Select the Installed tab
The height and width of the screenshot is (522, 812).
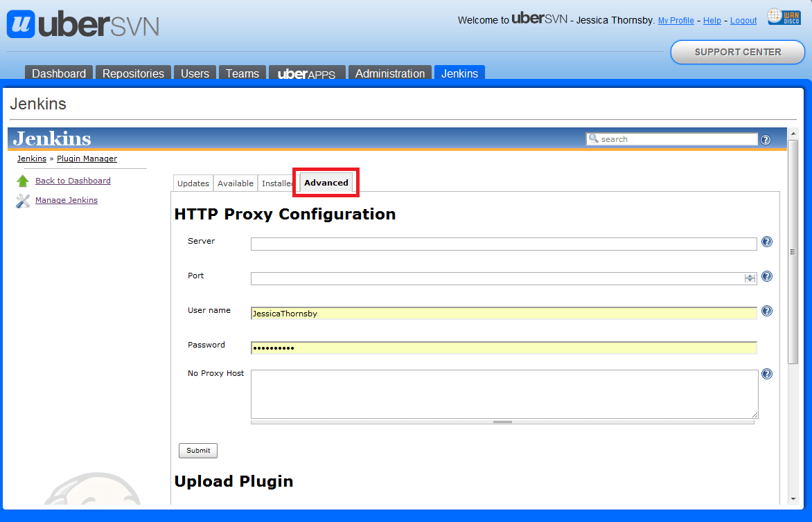point(276,183)
